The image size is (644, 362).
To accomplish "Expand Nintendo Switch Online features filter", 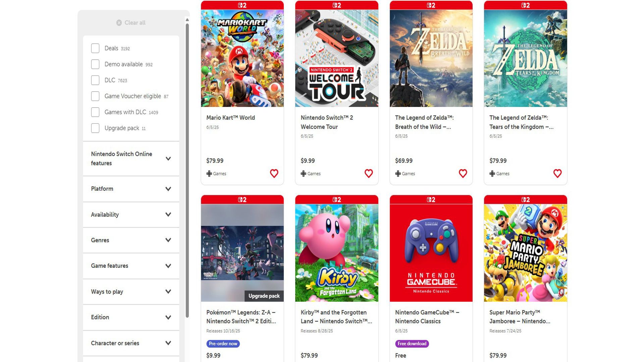I will tap(131, 159).
